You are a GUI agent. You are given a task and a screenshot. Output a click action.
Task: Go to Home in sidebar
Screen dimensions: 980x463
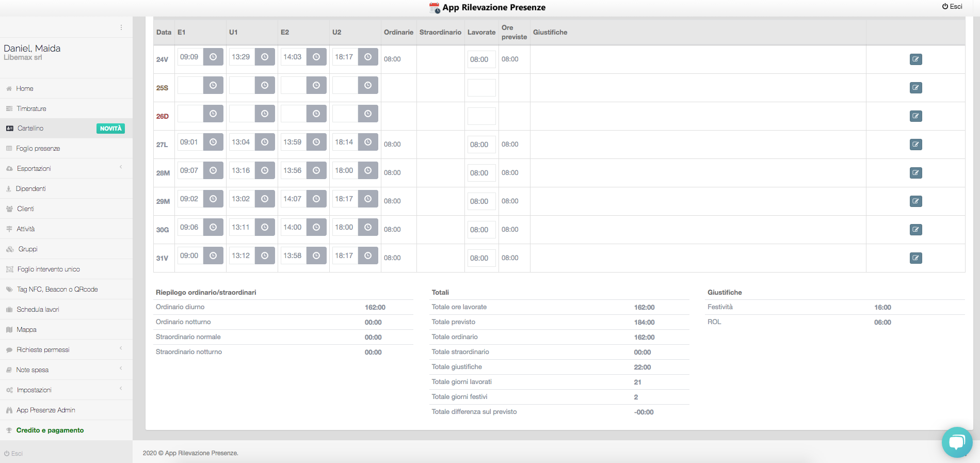(66, 88)
